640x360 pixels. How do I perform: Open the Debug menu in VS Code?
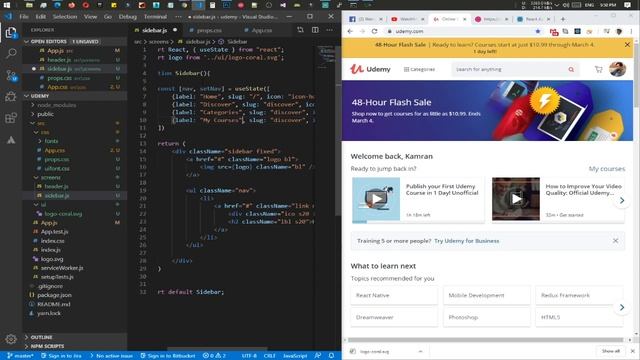pos(128,17)
